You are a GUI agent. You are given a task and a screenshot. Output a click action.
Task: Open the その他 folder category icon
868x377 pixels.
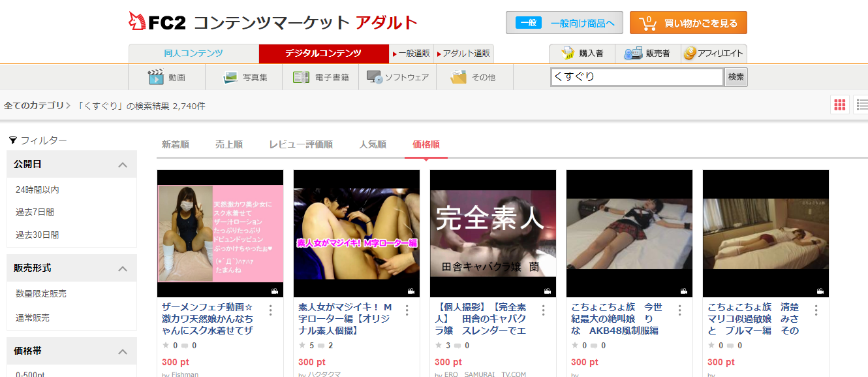(458, 76)
